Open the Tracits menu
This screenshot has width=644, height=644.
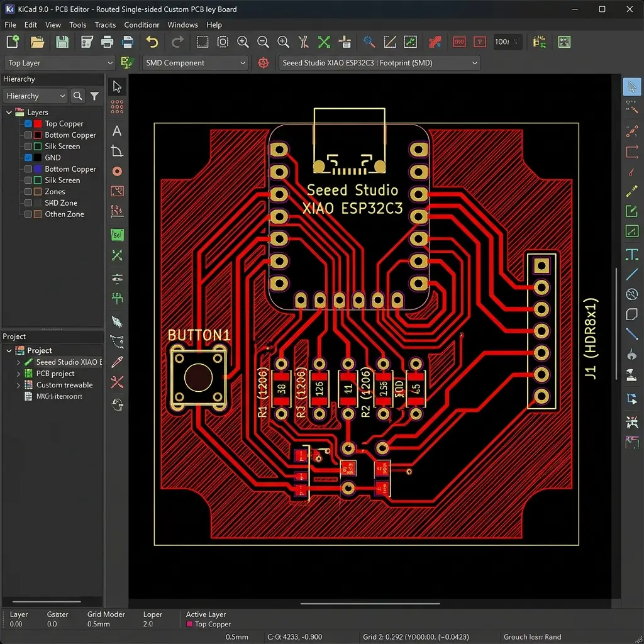click(105, 25)
